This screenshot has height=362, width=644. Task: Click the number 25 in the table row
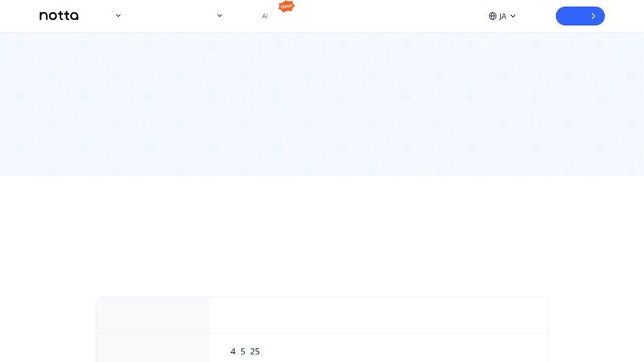tap(255, 352)
